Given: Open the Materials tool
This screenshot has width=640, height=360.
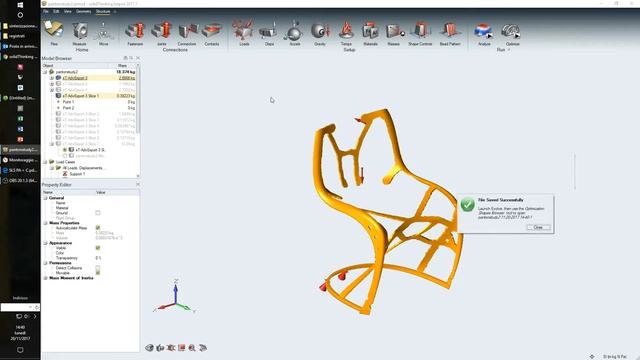Looking at the screenshot, I should (370, 31).
